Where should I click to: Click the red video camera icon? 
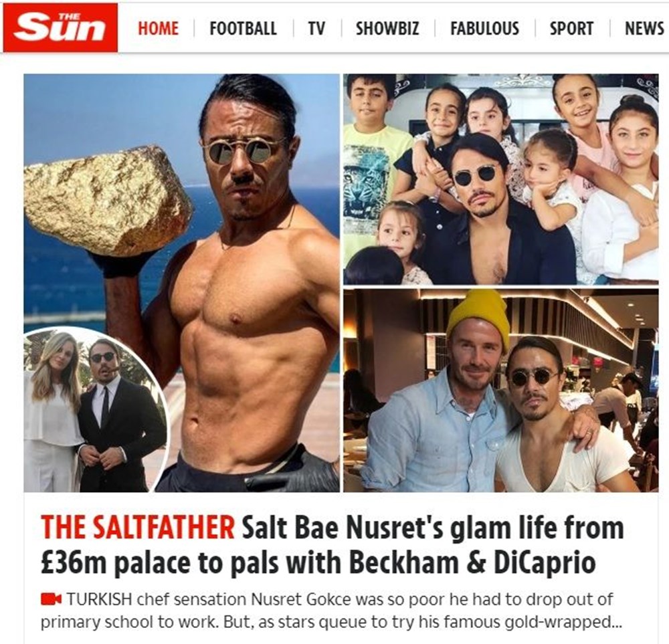tap(52, 599)
